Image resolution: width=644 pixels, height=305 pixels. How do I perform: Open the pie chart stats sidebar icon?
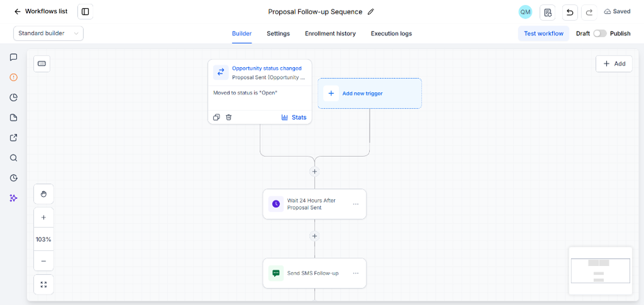click(x=13, y=98)
